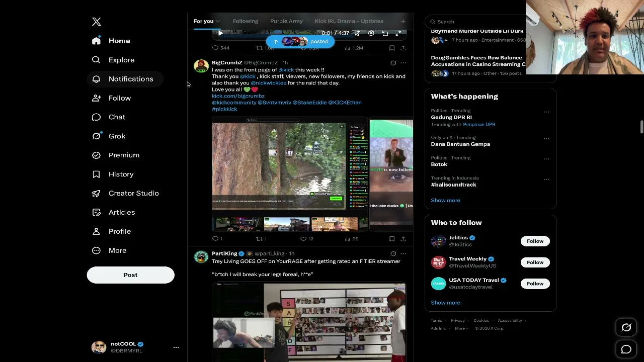This screenshot has height=362, width=644.
Task: Switch to Kick IRL Drama + Updates tab
Action: pos(349,21)
